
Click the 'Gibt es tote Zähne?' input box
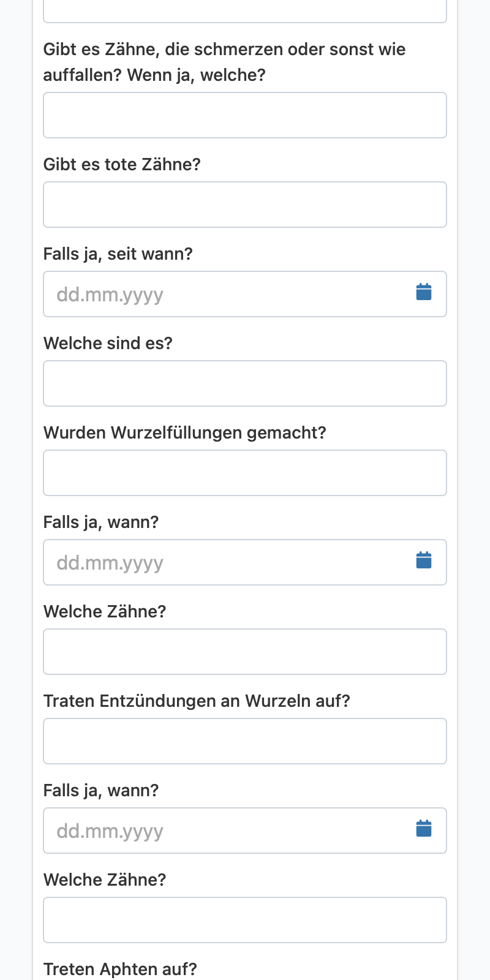click(x=245, y=205)
